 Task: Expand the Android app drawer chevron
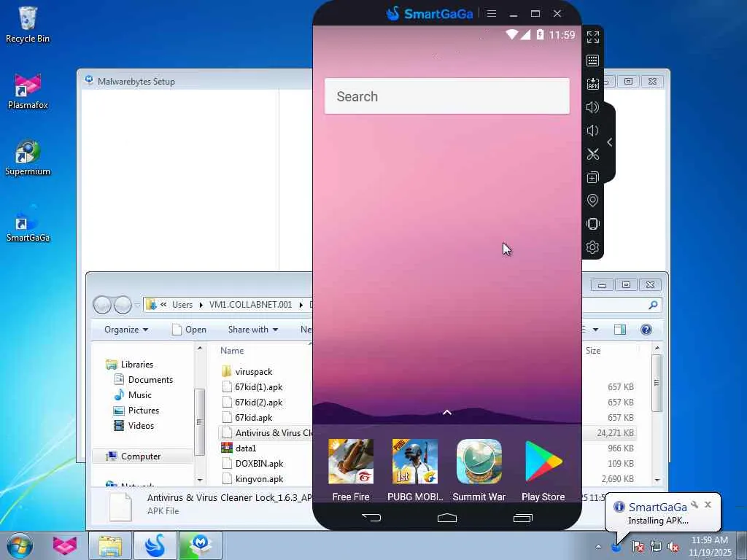tap(447, 413)
